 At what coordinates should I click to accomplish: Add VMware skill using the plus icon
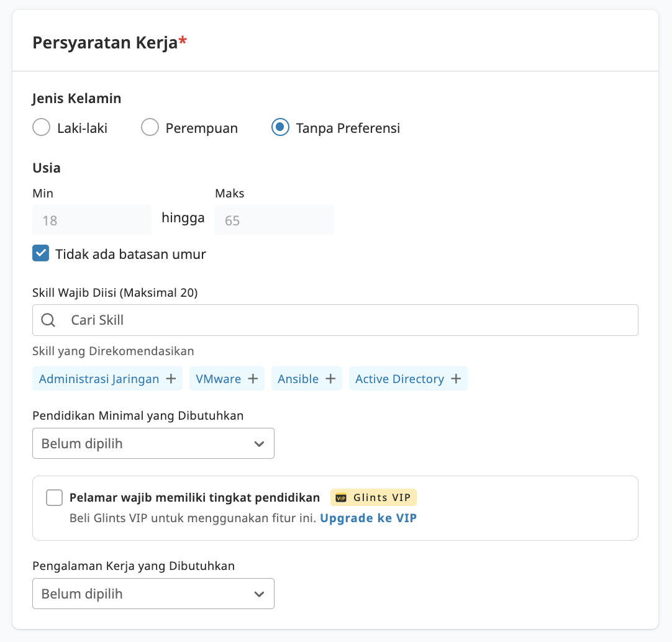click(x=252, y=378)
